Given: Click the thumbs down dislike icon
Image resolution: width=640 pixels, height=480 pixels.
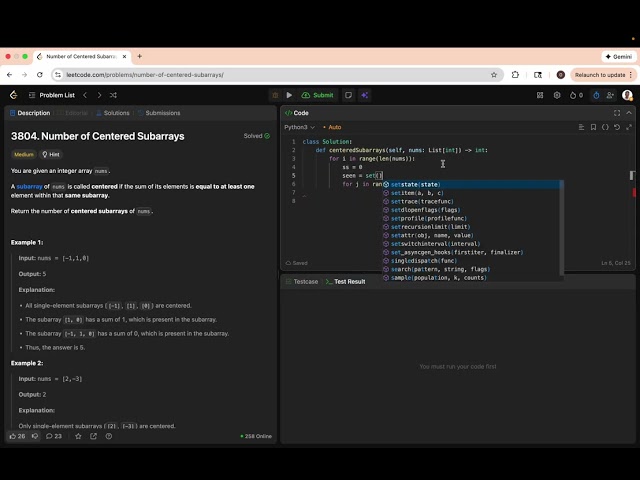Looking at the screenshot, I should click(x=35, y=436).
